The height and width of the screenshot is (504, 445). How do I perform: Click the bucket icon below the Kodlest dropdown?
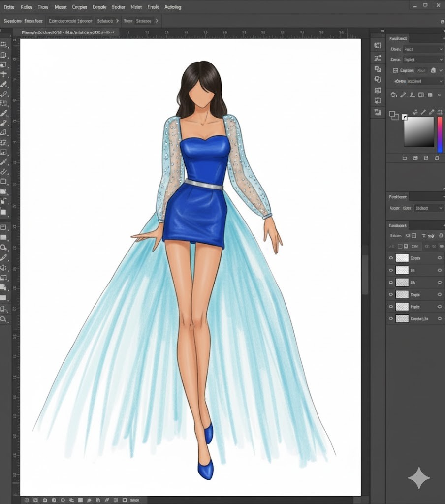[393, 95]
